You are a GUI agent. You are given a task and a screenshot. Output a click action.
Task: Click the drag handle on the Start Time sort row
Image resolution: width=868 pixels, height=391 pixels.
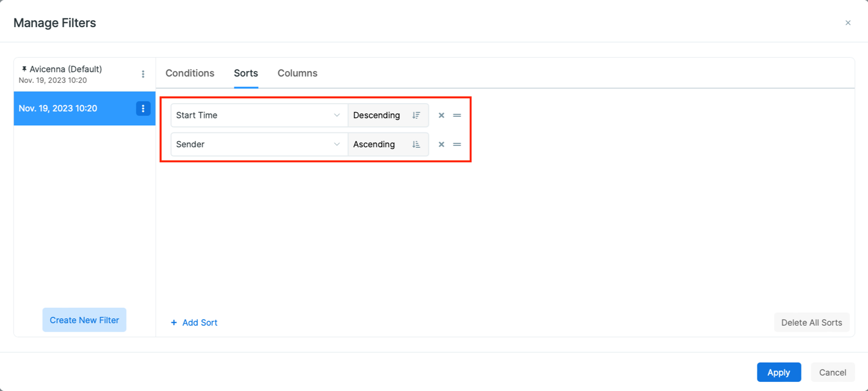pyautogui.click(x=457, y=115)
